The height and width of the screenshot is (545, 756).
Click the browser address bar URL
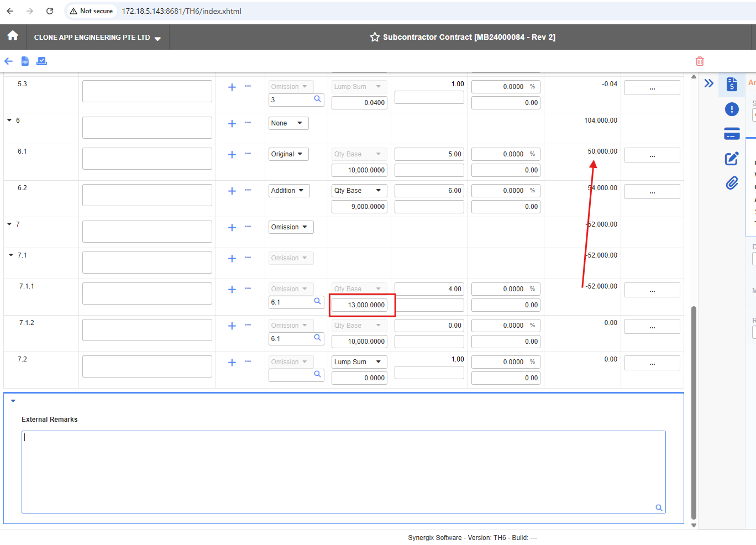(181, 11)
